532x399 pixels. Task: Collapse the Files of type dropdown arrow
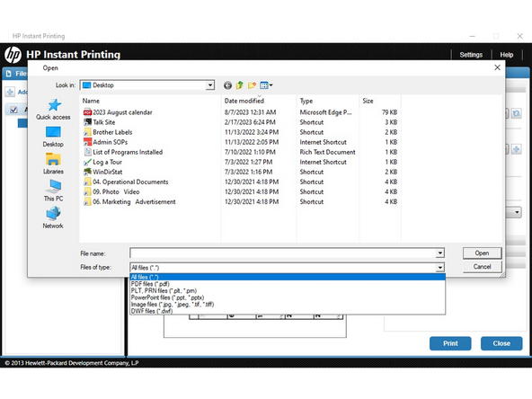pyautogui.click(x=439, y=268)
